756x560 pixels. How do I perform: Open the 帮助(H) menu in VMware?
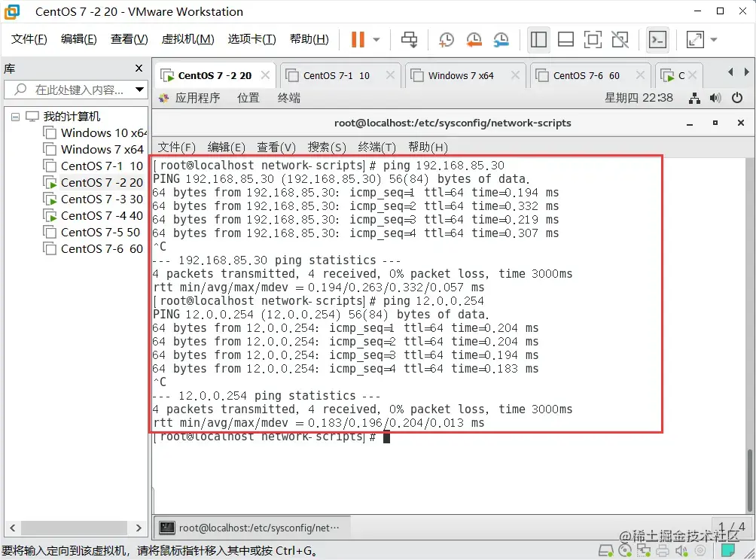[x=309, y=39]
